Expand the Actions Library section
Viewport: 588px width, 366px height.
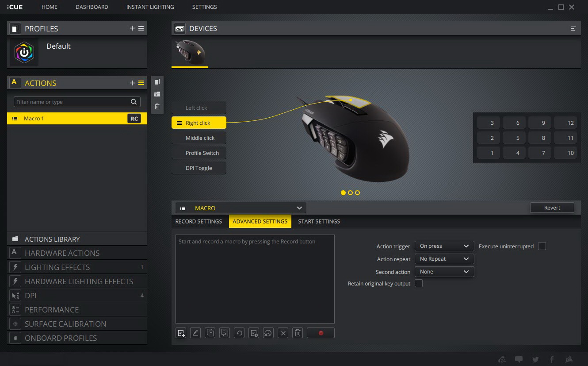(77, 239)
